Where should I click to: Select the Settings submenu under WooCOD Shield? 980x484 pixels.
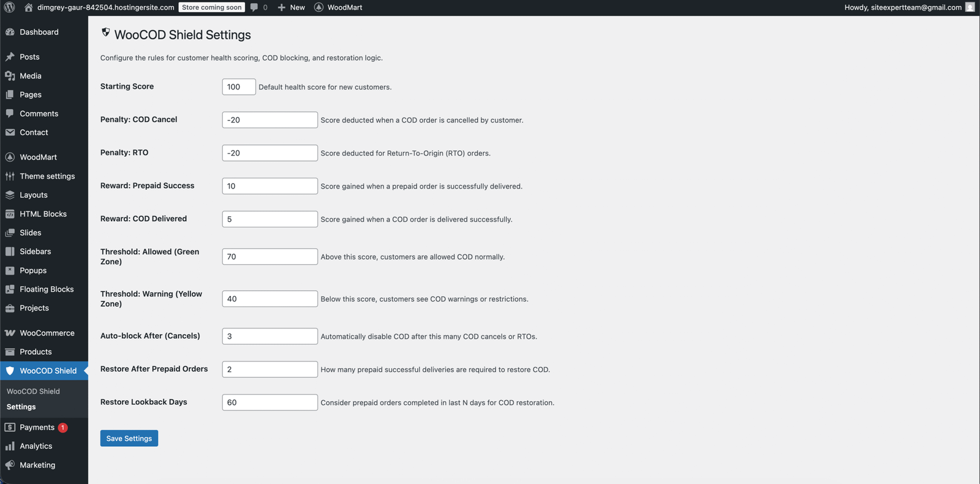tap(21, 407)
